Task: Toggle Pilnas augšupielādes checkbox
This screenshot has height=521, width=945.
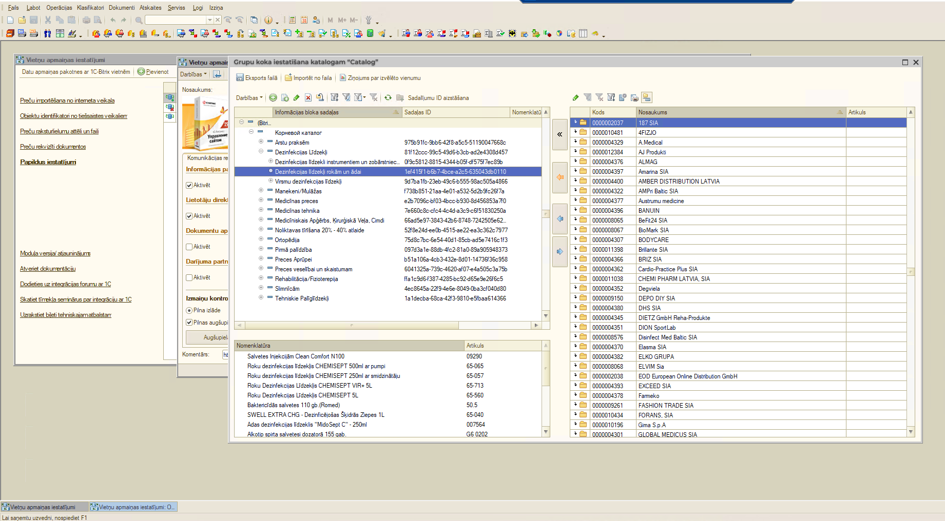Action: [x=189, y=323]
